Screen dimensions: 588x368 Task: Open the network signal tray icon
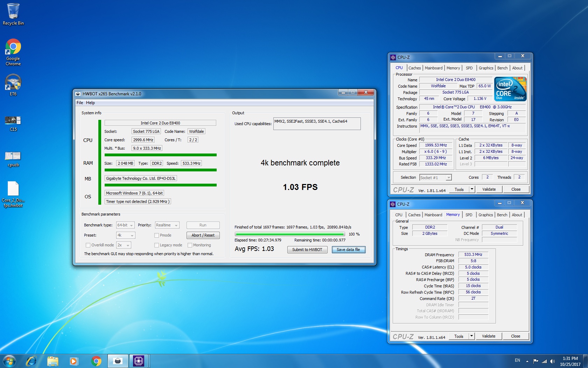544,361
